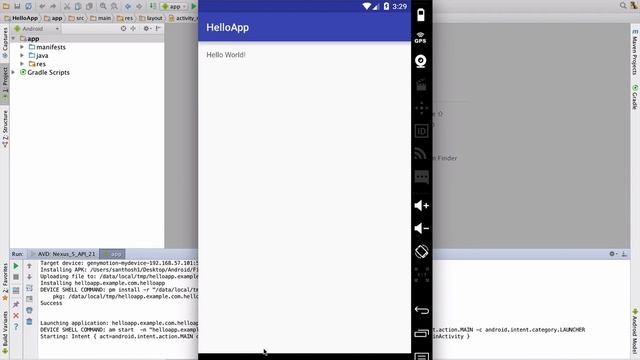
Task: Decrease emulator volume with speaker minus icon
Action: coord(421,228)
